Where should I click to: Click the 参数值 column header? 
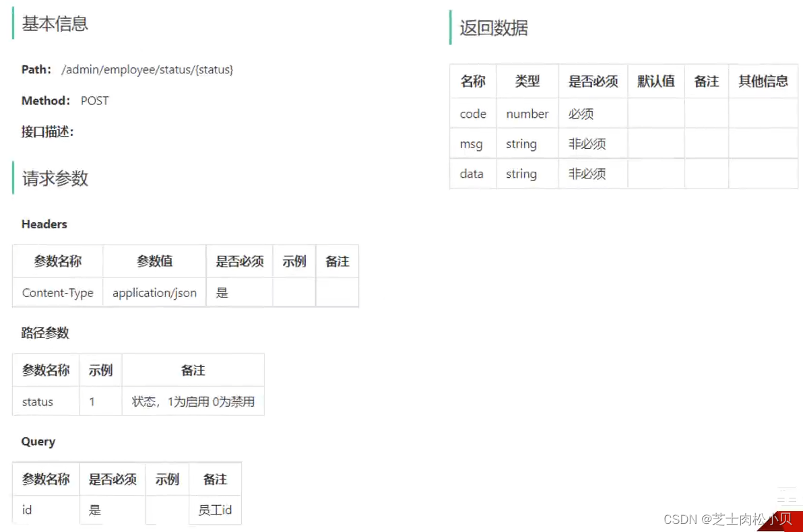(x=155, y=262)
